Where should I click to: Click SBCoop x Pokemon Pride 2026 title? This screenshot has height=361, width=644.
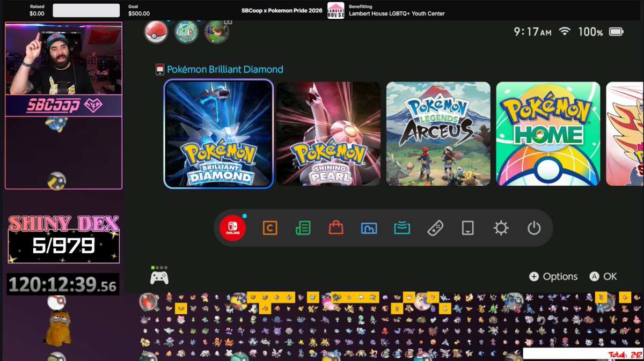coord(282,11)
